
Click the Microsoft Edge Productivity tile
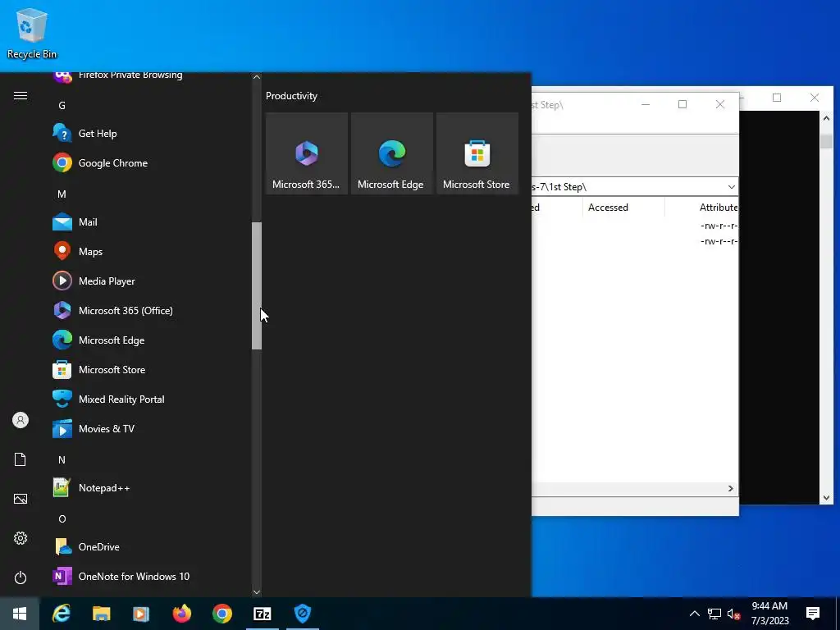click(x=391, y=153)
